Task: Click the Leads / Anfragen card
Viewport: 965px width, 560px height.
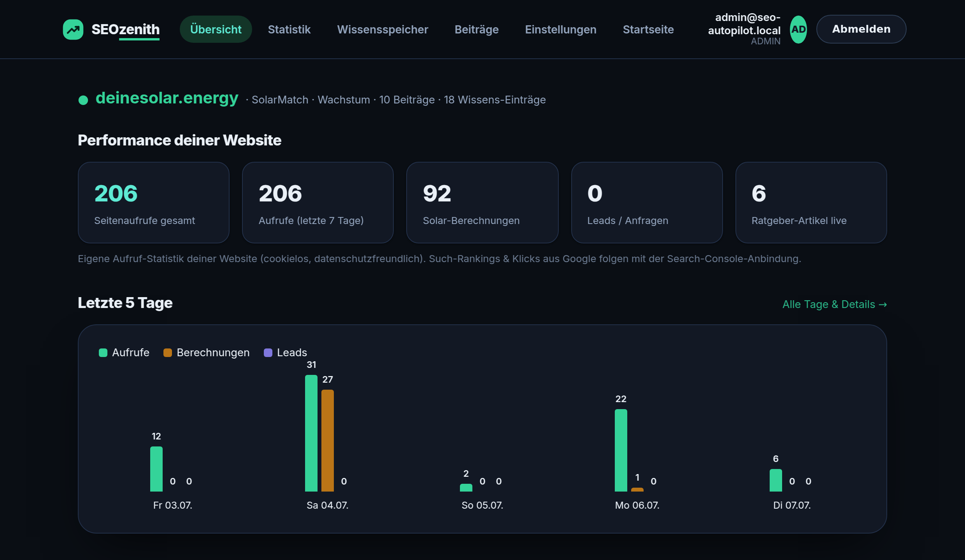Action: point(647,203)
